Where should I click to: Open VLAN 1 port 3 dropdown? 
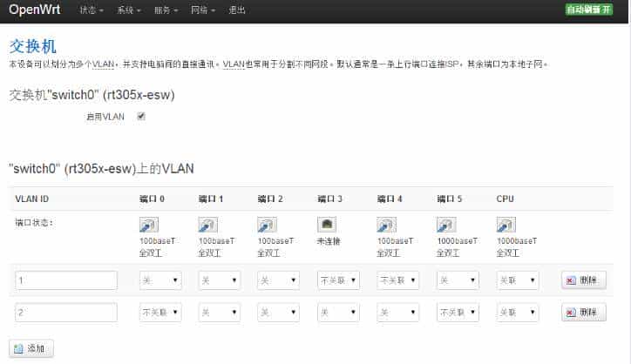pyautogui.click(x=338, y=280)
